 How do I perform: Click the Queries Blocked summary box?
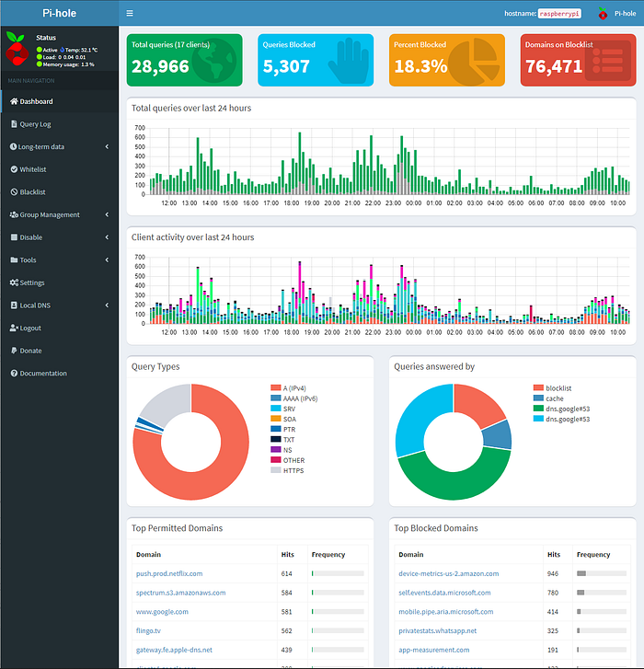click(x=316, y=60)
